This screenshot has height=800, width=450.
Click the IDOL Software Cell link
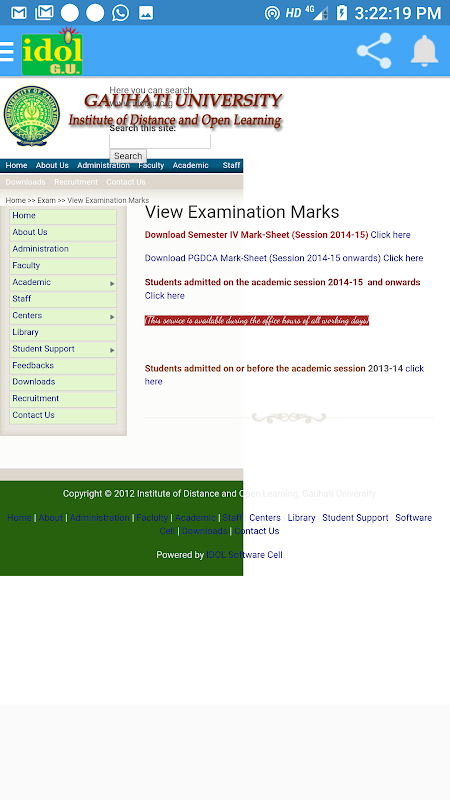(244, 555)
